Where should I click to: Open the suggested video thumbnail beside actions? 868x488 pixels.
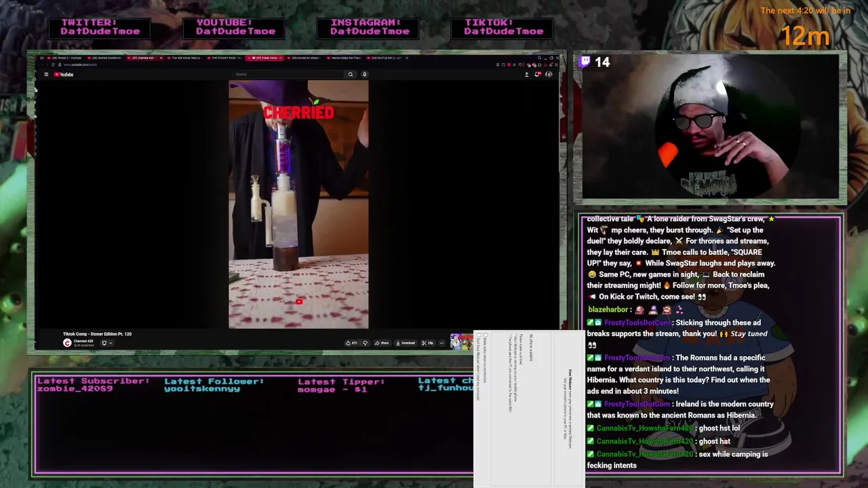tap(462, 342)
